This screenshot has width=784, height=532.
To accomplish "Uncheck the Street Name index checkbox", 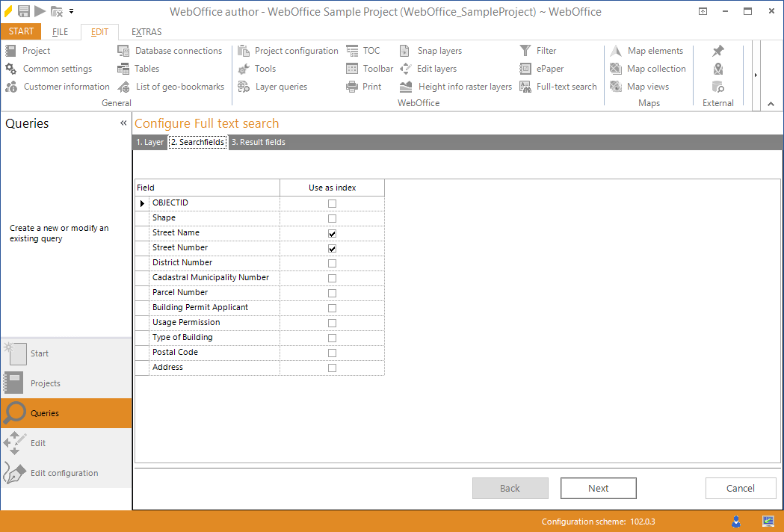I will 331,232.
